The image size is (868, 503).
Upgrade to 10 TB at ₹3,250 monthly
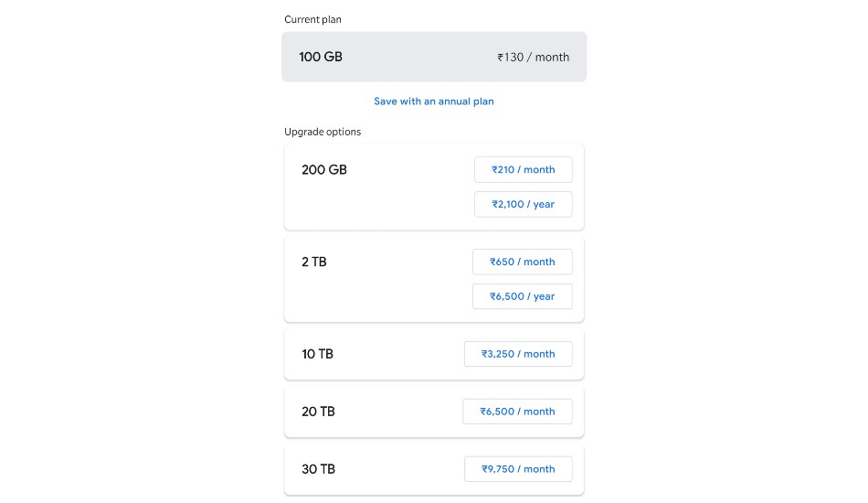pyautogui.click(x=518, y=354)
